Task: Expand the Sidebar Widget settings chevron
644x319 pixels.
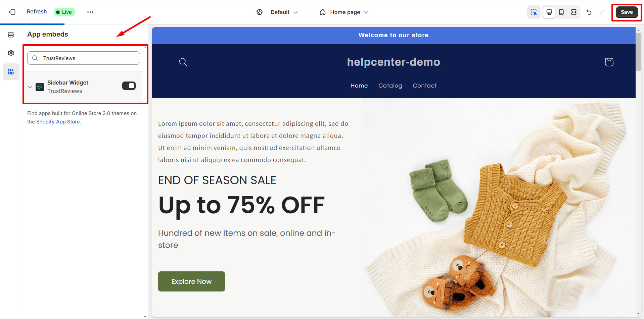Action: pos(30,87)
